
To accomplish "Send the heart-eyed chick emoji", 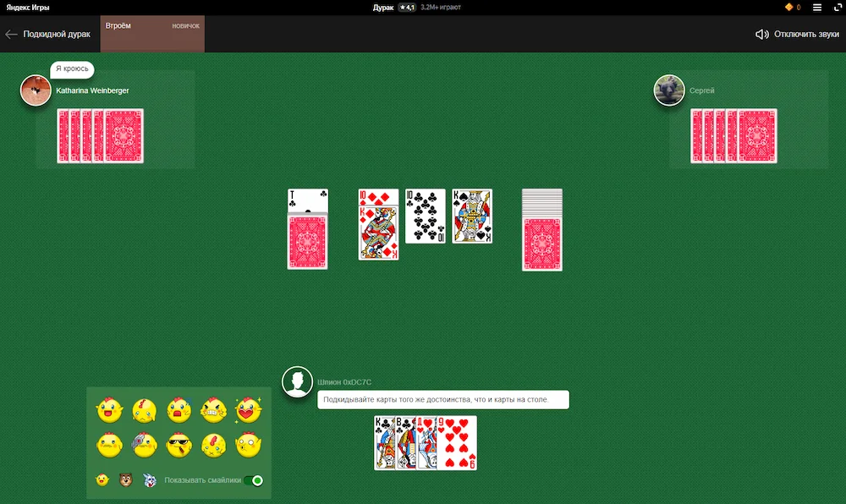I will click(x=248, y=411).
